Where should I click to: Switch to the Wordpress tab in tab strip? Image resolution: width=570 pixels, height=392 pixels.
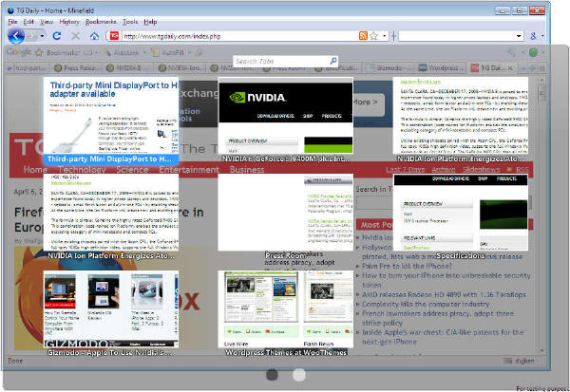coord(441,68)
